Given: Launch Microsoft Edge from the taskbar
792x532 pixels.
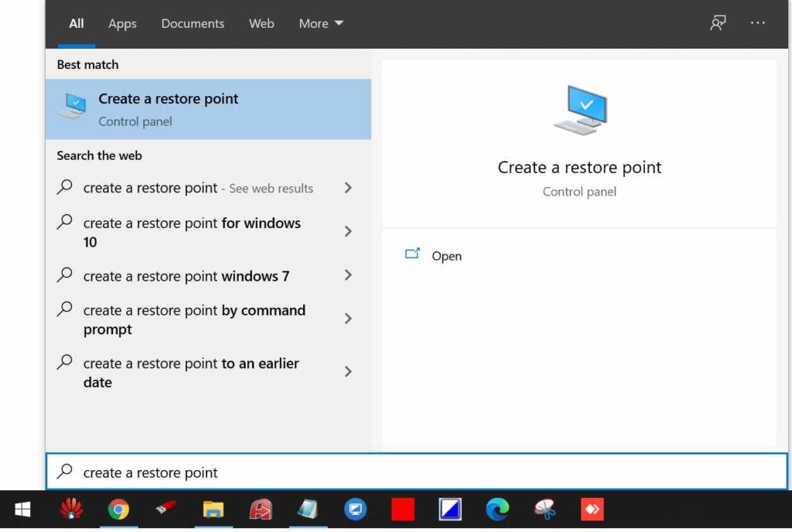Looking at the screenshot, I should (497, 510).
